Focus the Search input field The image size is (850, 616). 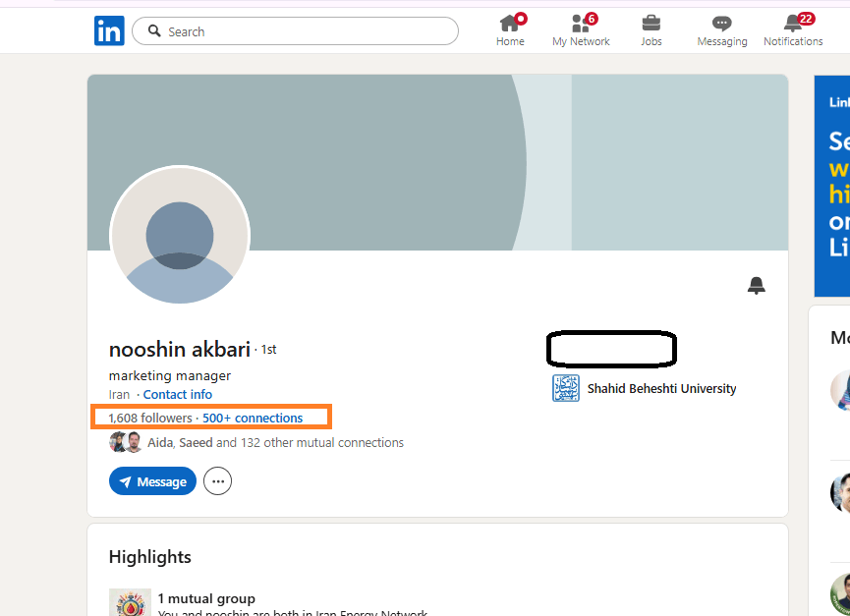(x=295, y=30)
